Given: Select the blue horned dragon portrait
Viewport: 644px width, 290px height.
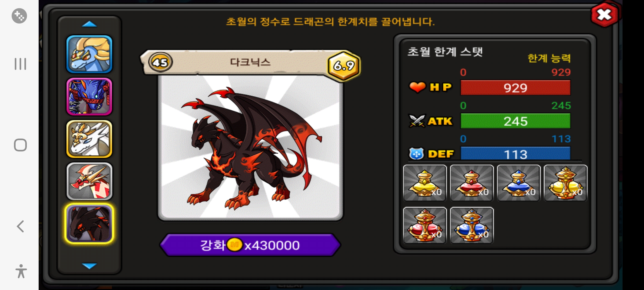Looking at the screenshot, I should tap(89, 54).
